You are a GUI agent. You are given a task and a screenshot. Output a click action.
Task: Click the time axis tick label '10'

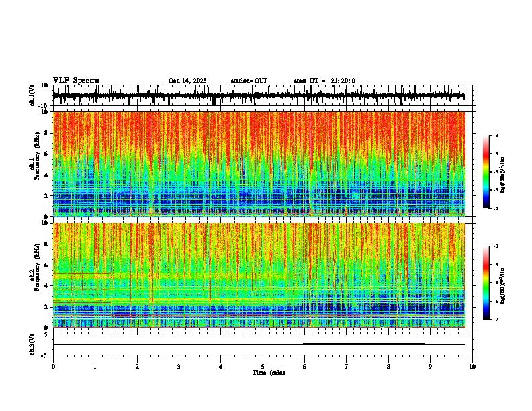tap(472, 367)
